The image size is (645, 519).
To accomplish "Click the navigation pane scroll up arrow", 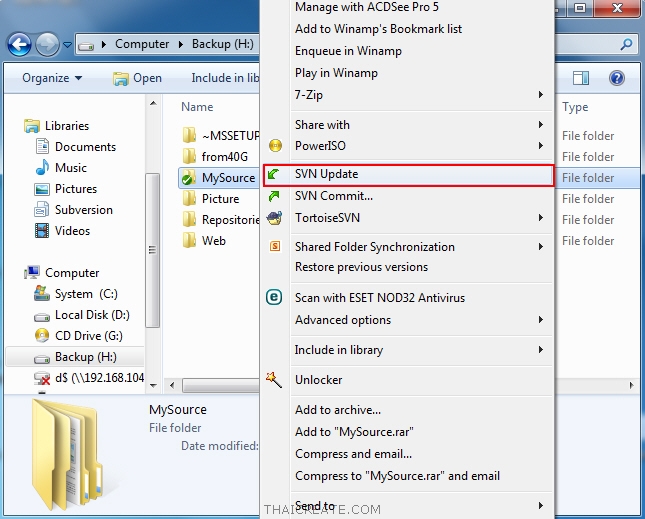I will pos(153,103).
